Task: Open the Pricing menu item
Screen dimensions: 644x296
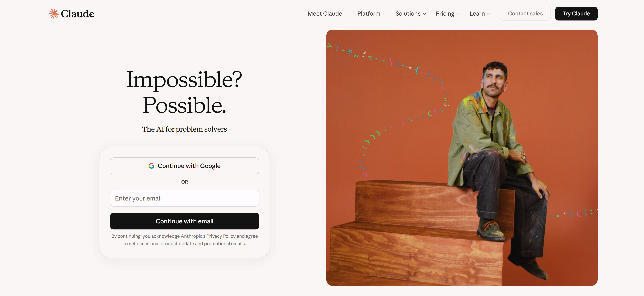Action: tap(448, 14)
